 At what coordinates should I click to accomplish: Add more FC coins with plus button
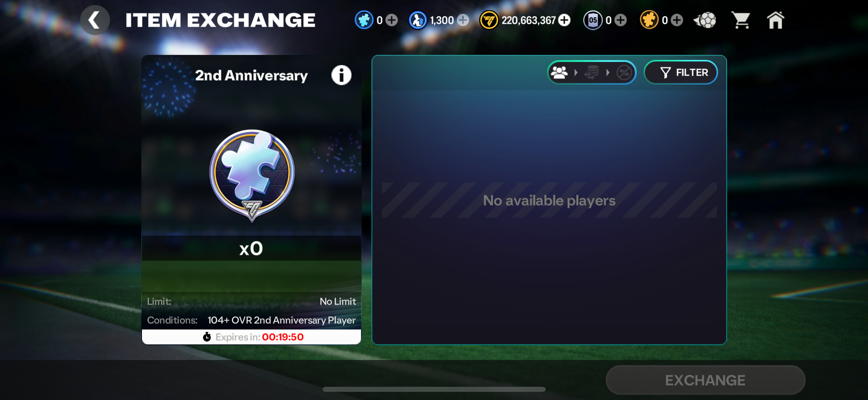click(564, 20)
